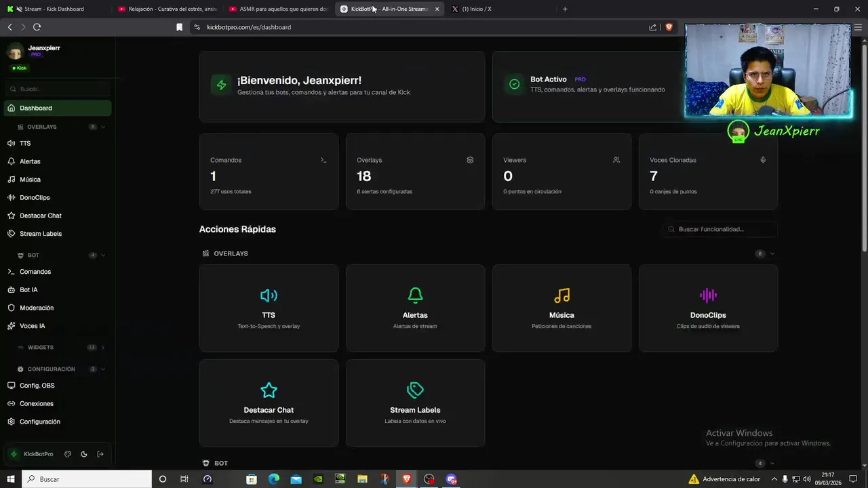Click the Brave Shields lion icon
The width and height of the screenshot is (868, 488).
669,27
